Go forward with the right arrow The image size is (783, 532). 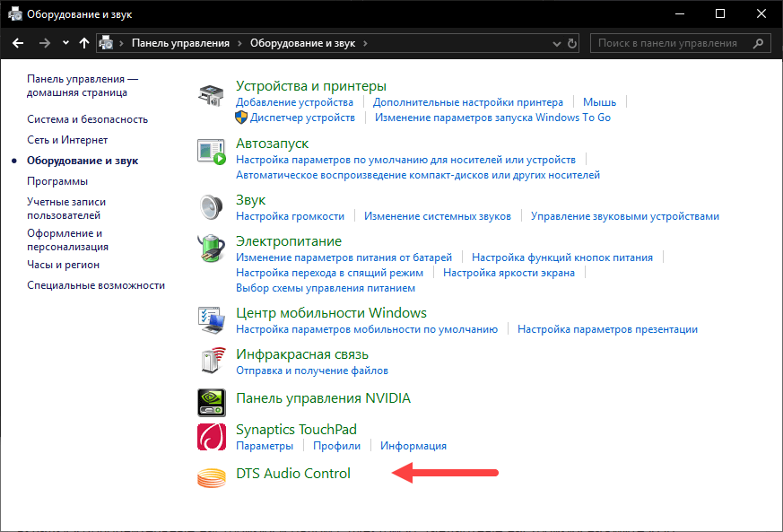pyautogui.click(x=45, y=43)
